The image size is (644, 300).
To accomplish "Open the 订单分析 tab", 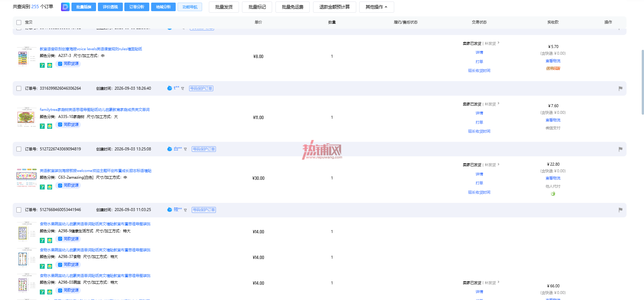I will pyautogui.click(x=137, y=7).
